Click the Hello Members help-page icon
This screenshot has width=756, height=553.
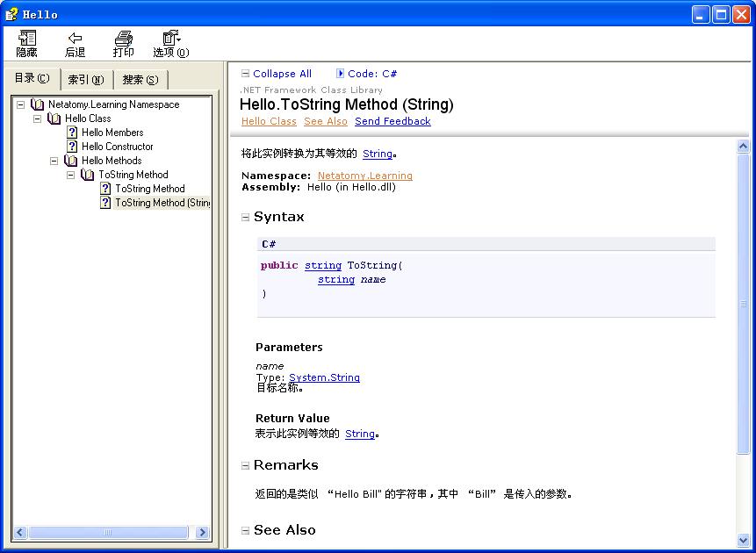72,133
